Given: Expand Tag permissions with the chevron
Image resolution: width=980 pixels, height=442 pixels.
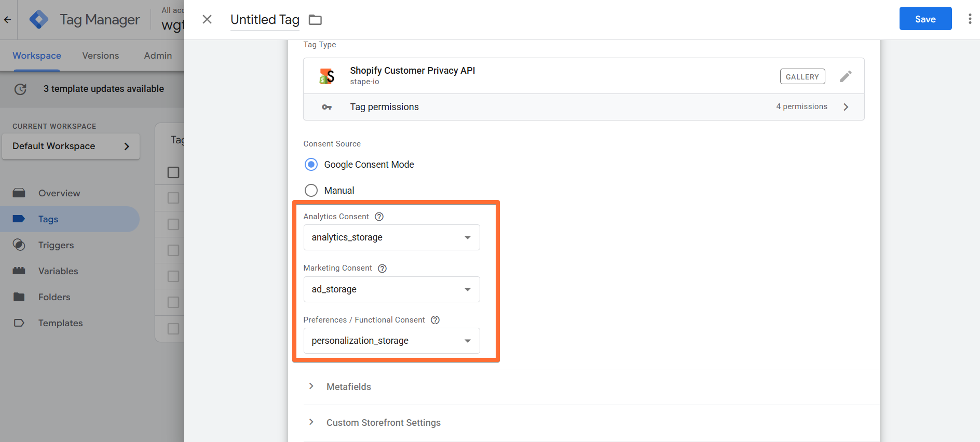Looking at the screenshot, I should click(846, 107).
